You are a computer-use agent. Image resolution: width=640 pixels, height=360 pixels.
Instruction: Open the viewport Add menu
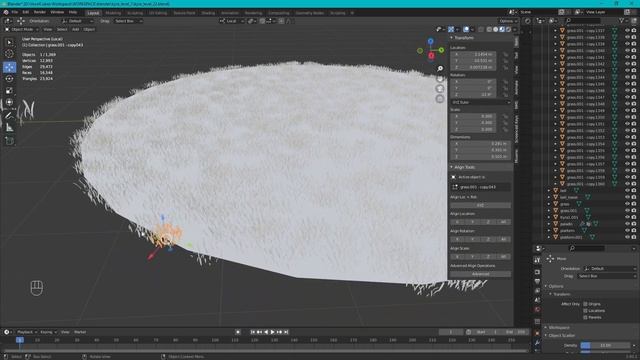coord(76,29)
